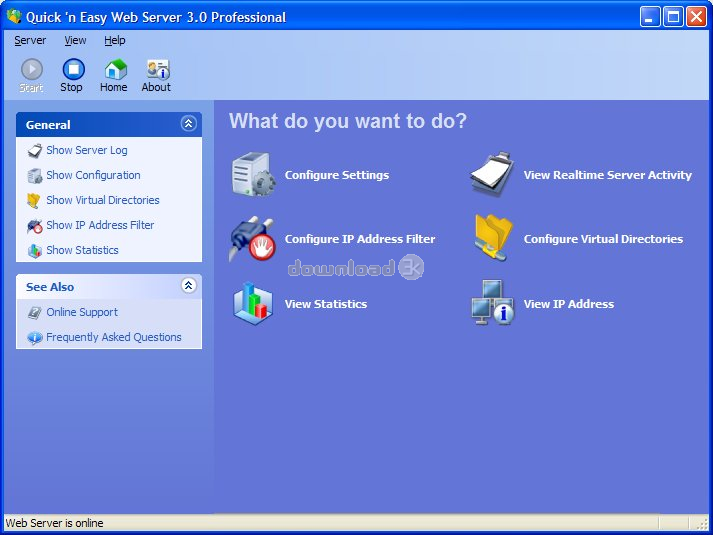Click the Frequently Asked Questions info icon

tap(35, 338)
